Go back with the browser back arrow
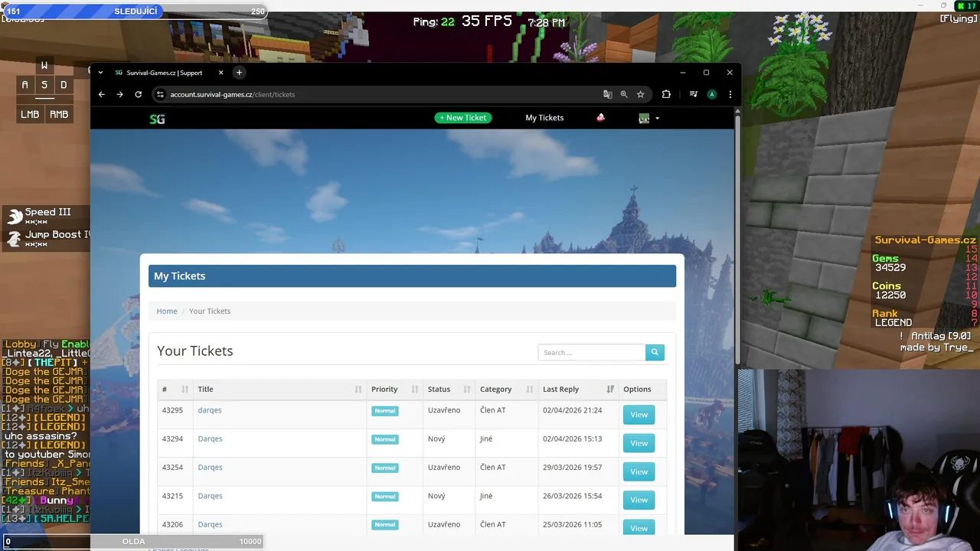Screen dimensions: 980x551 pos(101,94)
